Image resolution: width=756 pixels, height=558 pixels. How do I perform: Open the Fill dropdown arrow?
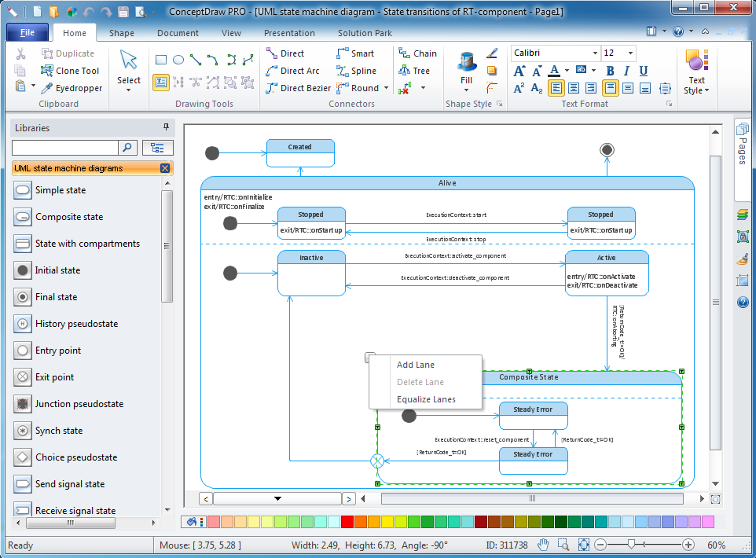pos(466,90)
